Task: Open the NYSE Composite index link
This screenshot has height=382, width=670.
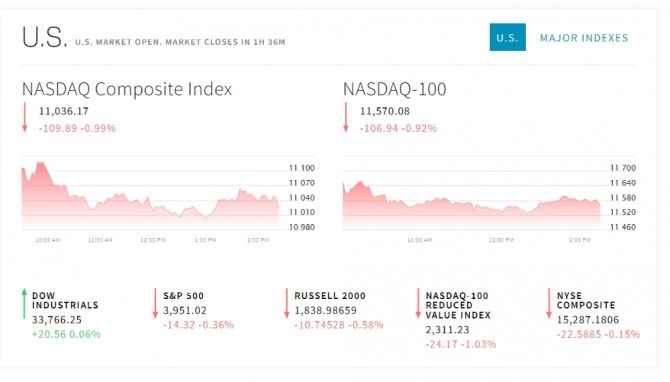Action: (586, 300)
